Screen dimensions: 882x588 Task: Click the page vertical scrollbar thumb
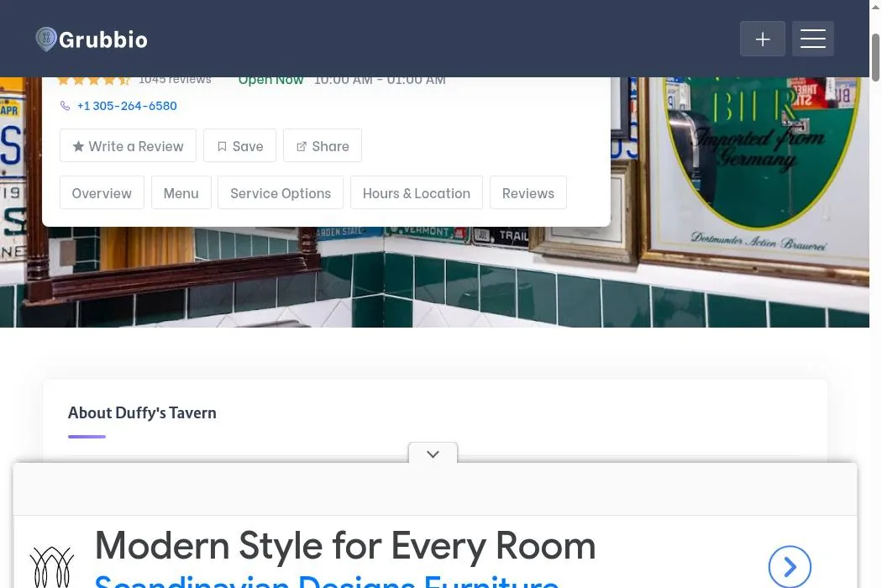pyautogui.click(x=875, y=57)
